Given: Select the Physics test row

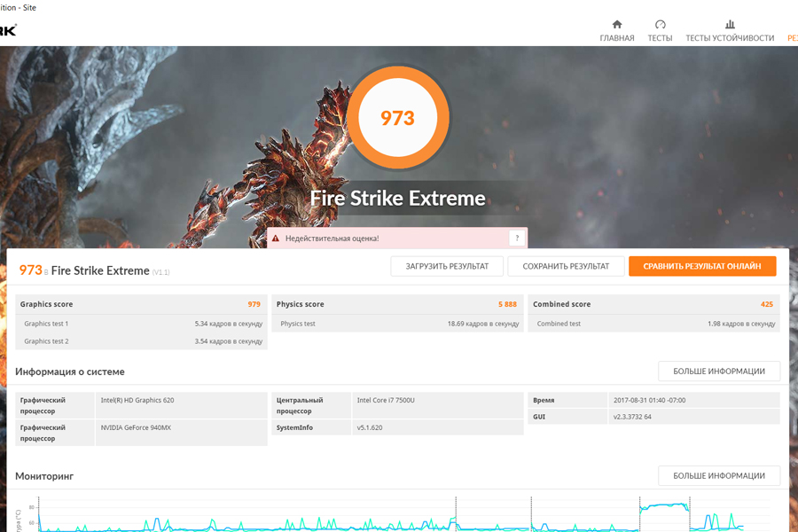Looking at the screenshot, I should click(x=397, y=324).
